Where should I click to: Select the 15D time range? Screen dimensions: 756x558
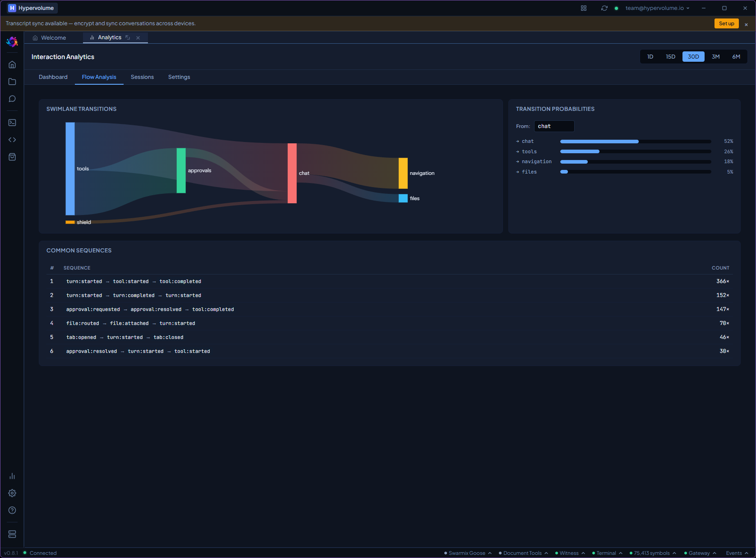click(670, 57)
